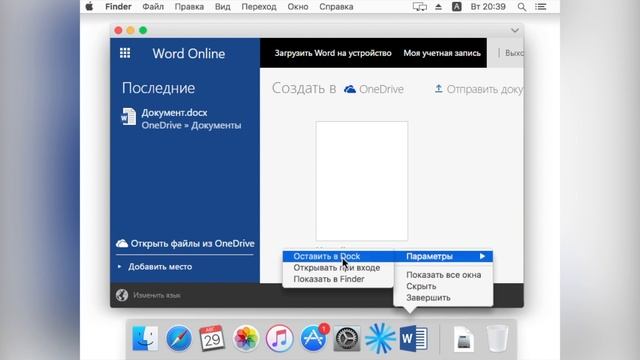The width and height of the screenshot is (640, 360).
Task: Click the cloud icon next to Открыть файлы из OneDrive
Action: pyautogui.click(x=122, y=244)
